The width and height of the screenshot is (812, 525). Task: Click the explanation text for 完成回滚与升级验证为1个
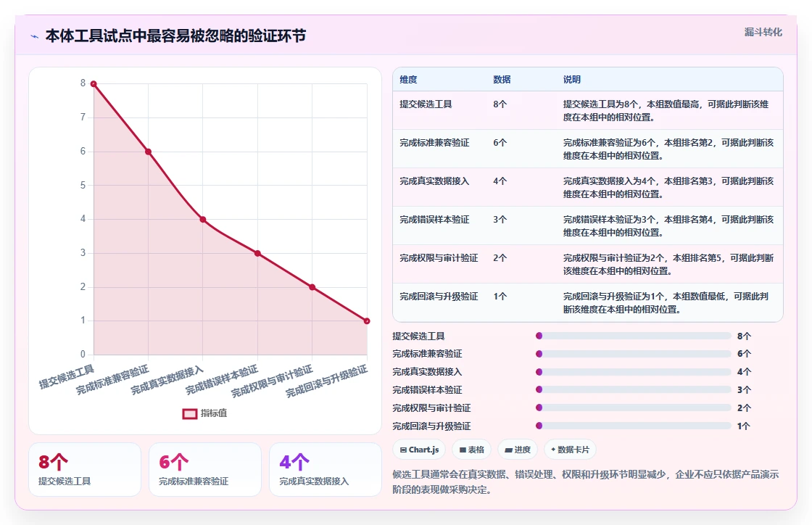[666, 303]
